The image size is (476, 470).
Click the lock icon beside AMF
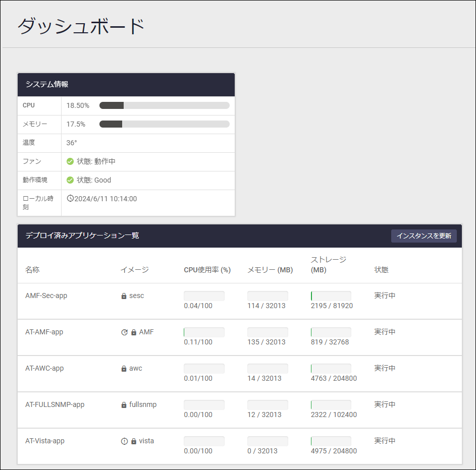[x=134, y=332]
